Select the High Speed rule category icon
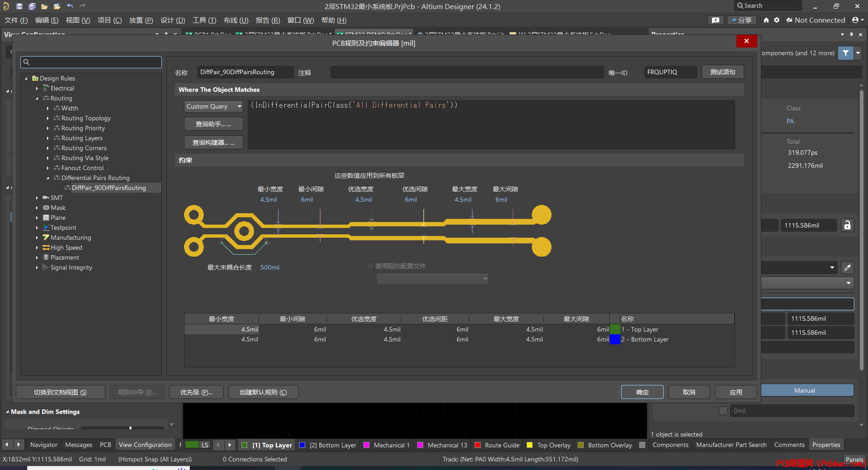Viewport: 868px width, 470px height. pos(46,247)
